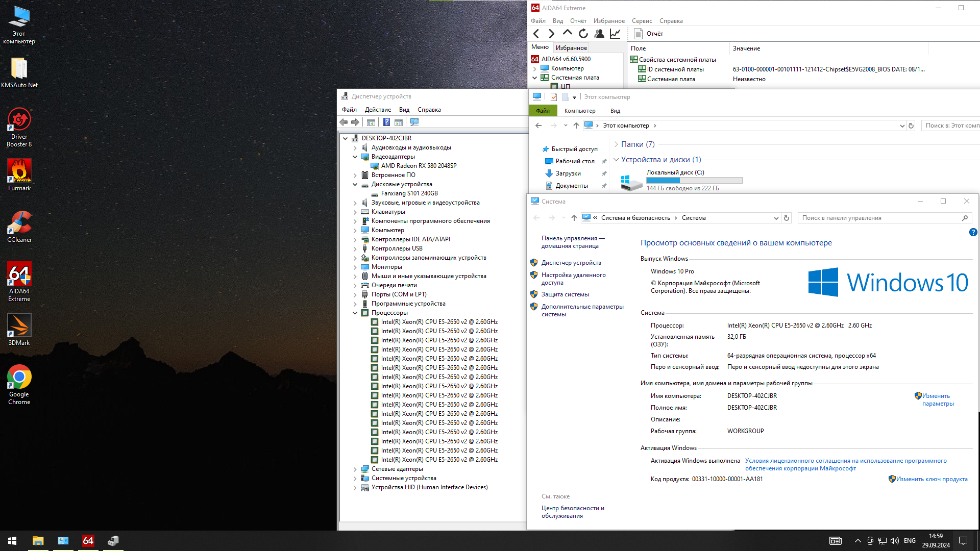Click the control panel search field
980x551 pixels.
click(x=884, y=218)
